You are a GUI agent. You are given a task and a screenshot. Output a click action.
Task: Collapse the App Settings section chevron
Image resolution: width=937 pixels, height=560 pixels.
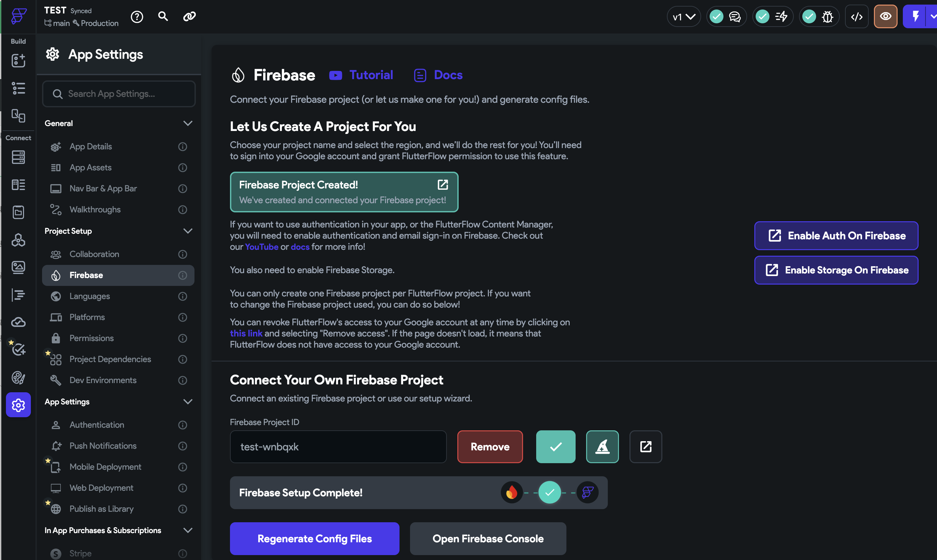188,401
